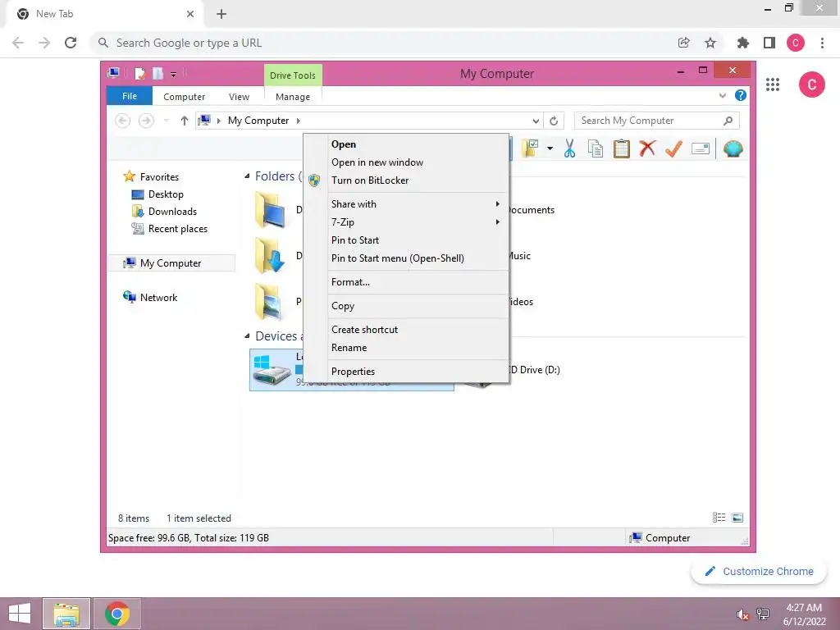Select Favorites in the navigation pane
Screen dimensions: 840x630
pyautogui.click(x=159, y=177)
